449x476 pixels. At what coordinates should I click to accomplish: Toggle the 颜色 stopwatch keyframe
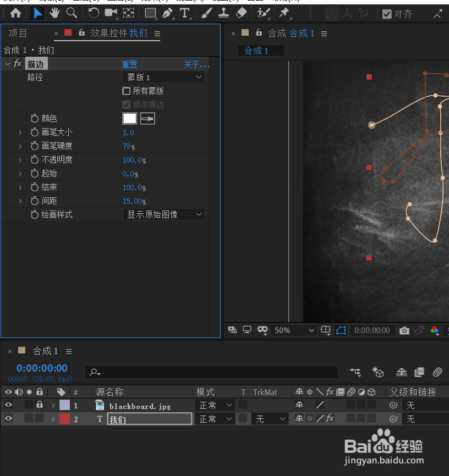tap(34, 118)
